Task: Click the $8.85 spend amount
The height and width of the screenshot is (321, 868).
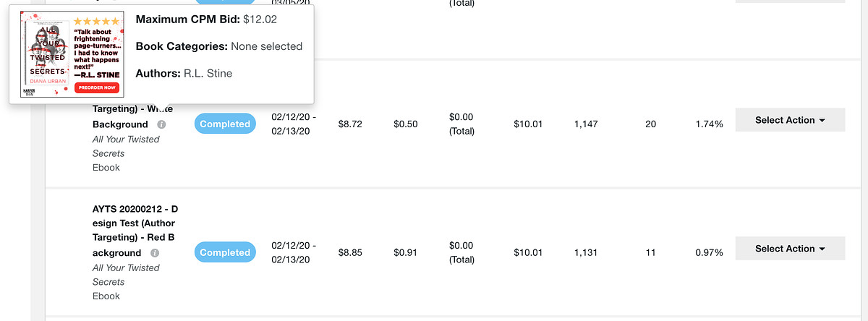Action: pyautogui.click(x=350, y=252)
